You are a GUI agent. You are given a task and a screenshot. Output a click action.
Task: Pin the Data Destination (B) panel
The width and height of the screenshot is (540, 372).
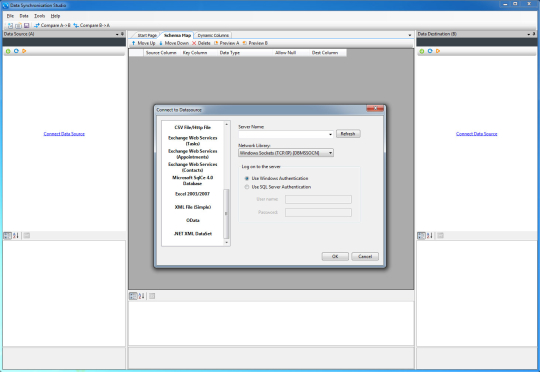pyautogui.click(x=534, y=34)
